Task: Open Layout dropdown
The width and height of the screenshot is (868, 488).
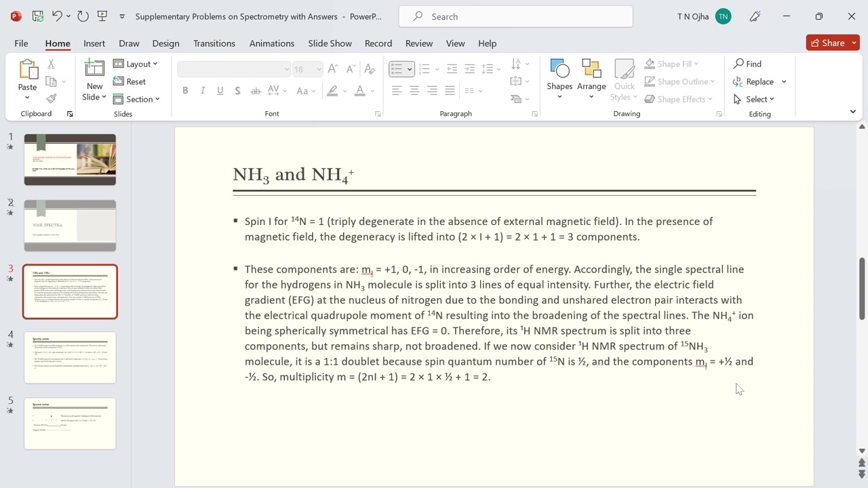Action: click(x=136, y=64)
